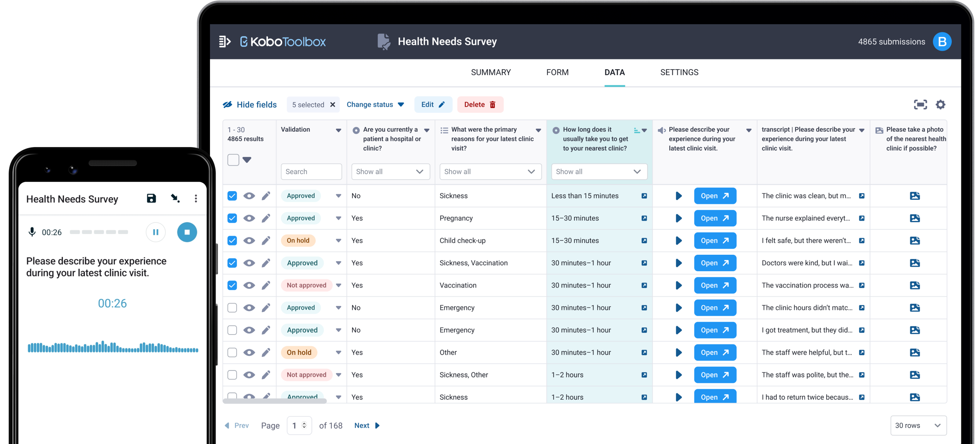The image size is (980, 444).
Task: Toggle fullscreen table view icon
Action: pyautogui.click(x=920, y=105)
